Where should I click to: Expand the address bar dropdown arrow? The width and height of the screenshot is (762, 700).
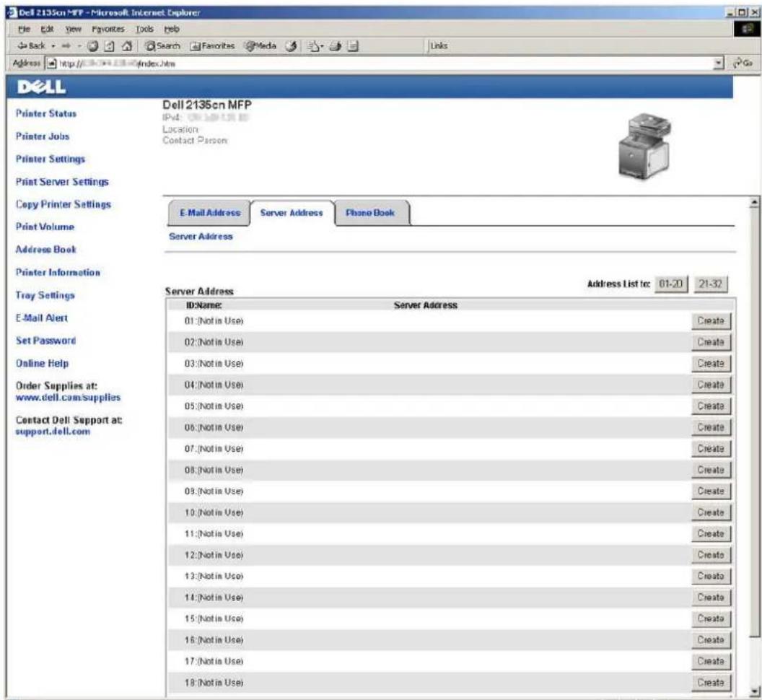pyautogui.click(x=718, y=64)
